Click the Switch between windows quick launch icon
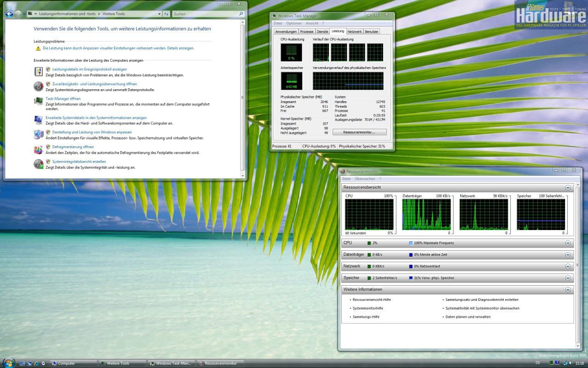The image size is (588, 368). click(29, 363)
